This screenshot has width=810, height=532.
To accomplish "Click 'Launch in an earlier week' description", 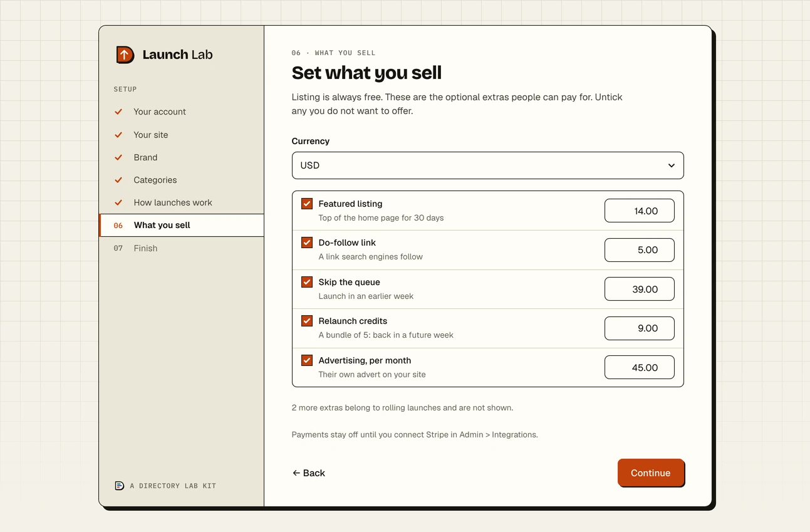I will pos(366,296).
